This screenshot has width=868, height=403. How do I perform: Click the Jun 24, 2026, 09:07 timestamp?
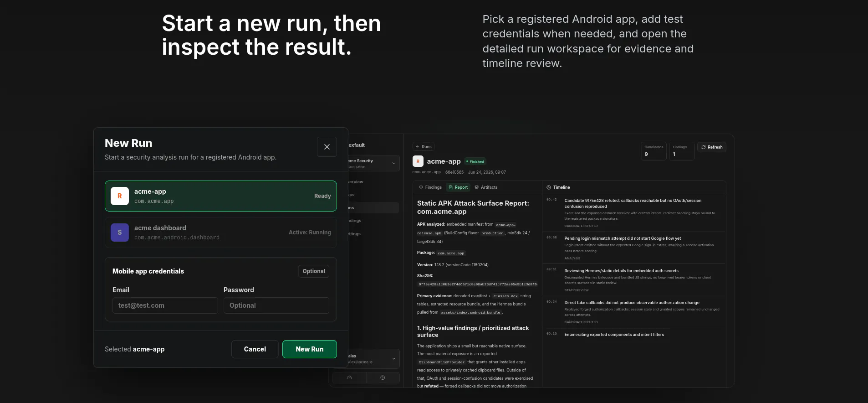pyautogui.click(x=487, y=172)
